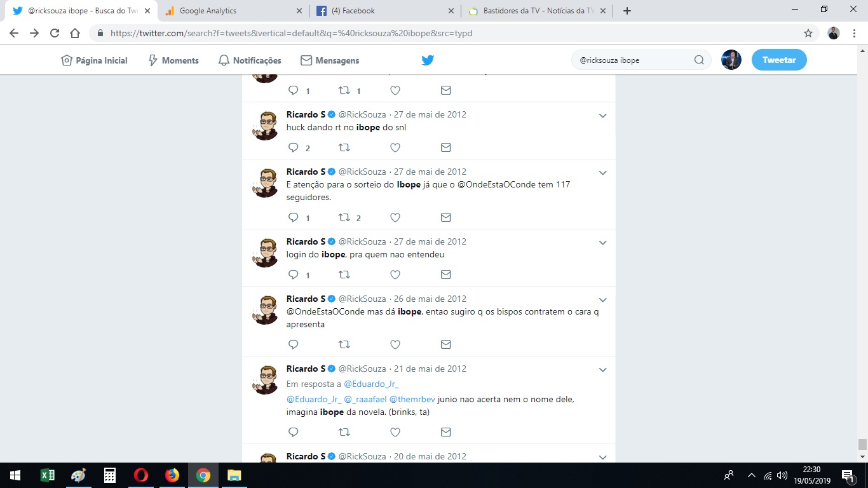The image size is (868, 488).
Task: Send 'login do ibope' tweet via direct message
Action: point(445,274)
